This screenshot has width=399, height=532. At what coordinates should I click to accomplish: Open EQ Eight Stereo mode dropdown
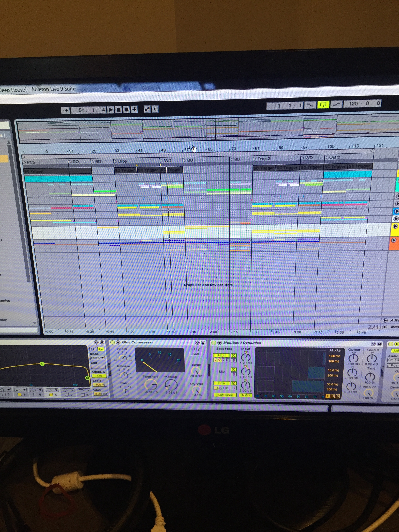click(x=97, y=358)
